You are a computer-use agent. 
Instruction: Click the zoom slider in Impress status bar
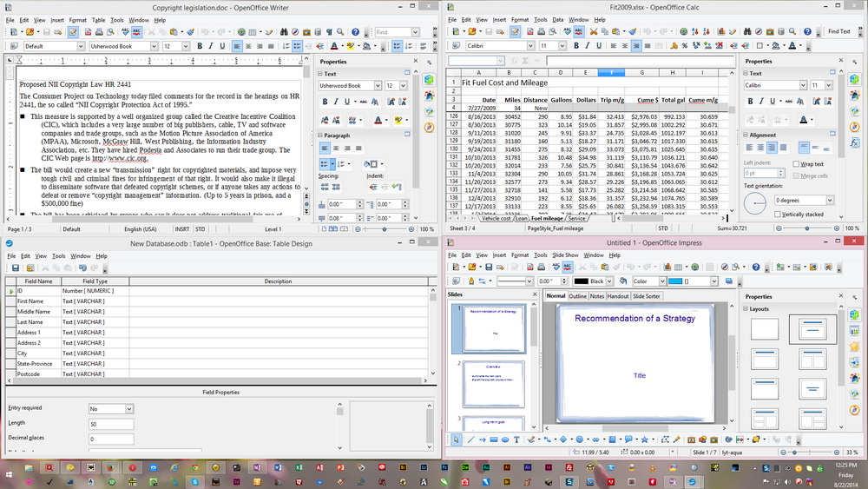pos(809,453)
